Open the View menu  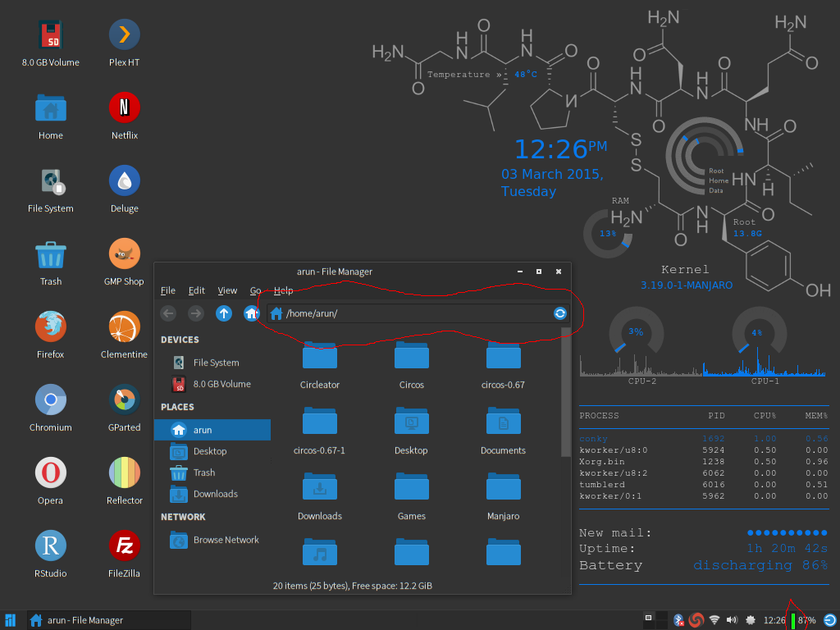point(227,290)
